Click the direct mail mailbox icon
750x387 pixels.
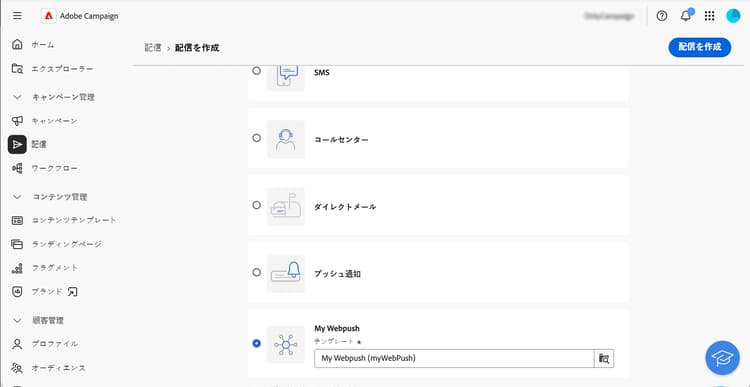(x=286, y=206)
